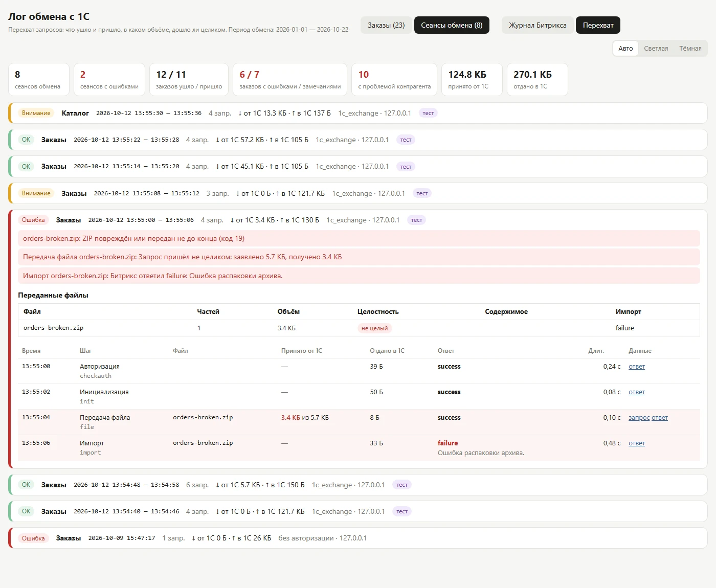Click the "3.4 КБ из 5.7 КБ" cell
Screen dimensions: 716x588
(305, 418)
